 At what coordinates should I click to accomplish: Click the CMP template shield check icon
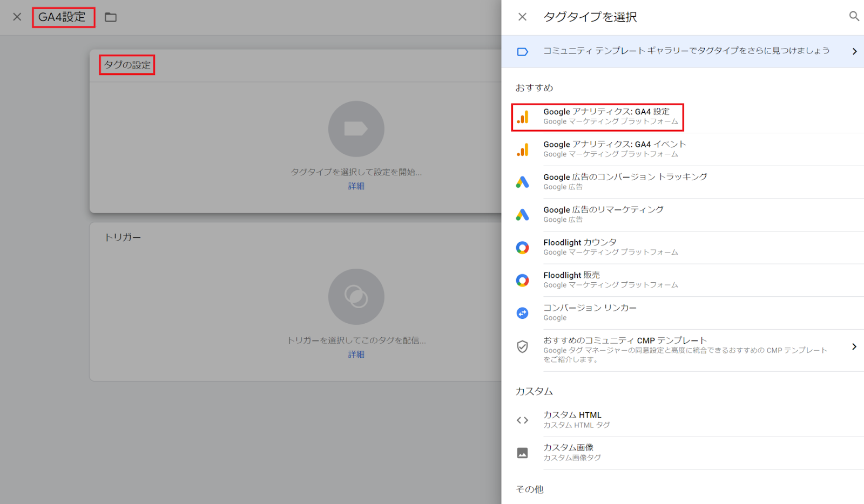point(522,346)
